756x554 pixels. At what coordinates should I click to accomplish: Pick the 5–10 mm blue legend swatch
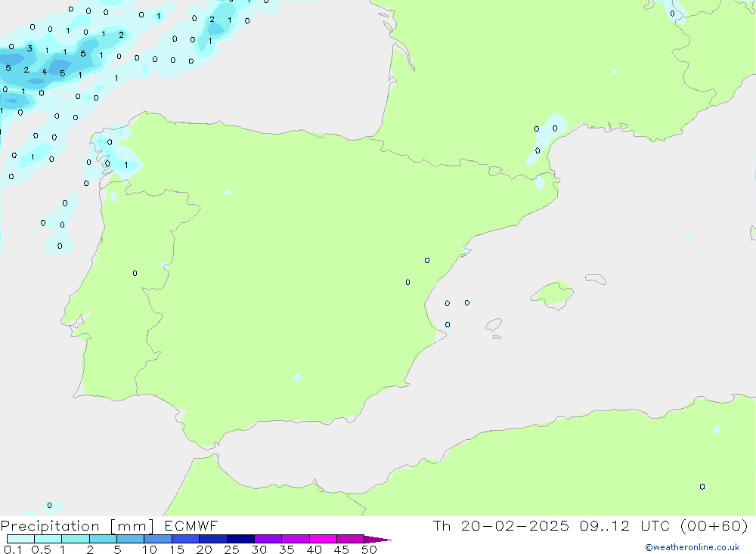tap(131, 539)
